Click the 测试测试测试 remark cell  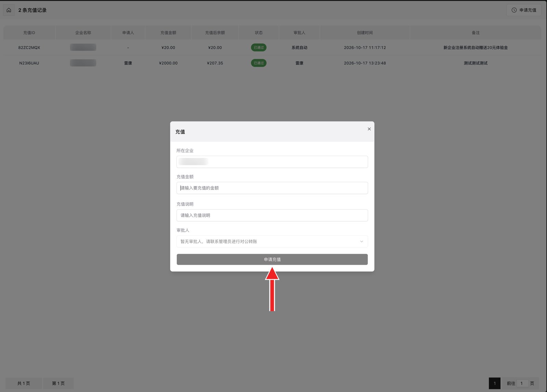point(476,63)
